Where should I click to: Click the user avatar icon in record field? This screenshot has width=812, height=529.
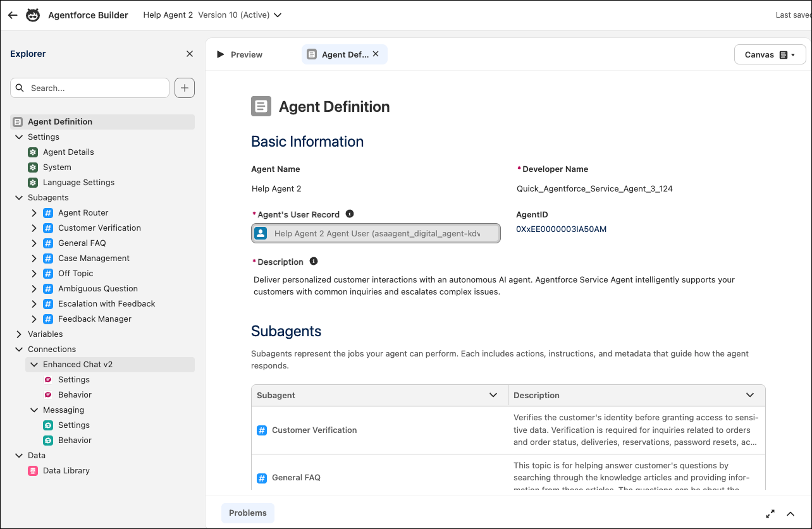[x=261, y=233]
